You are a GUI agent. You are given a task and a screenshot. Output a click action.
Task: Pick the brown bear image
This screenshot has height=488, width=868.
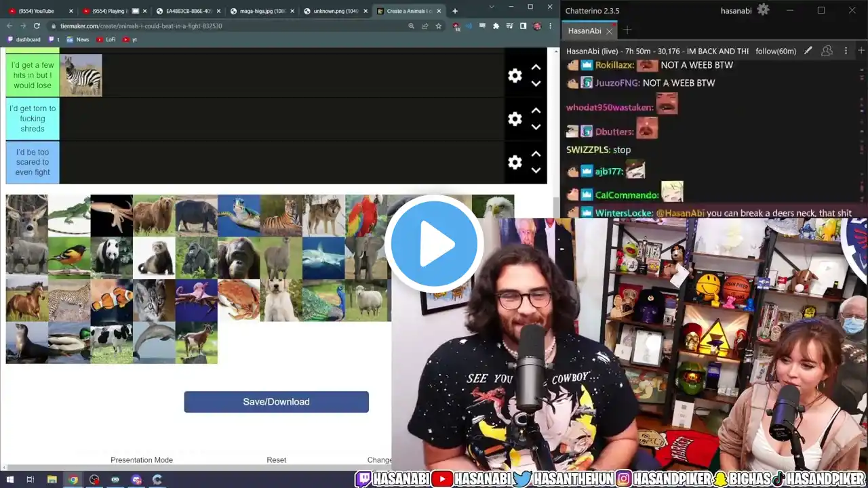[154, 216]
